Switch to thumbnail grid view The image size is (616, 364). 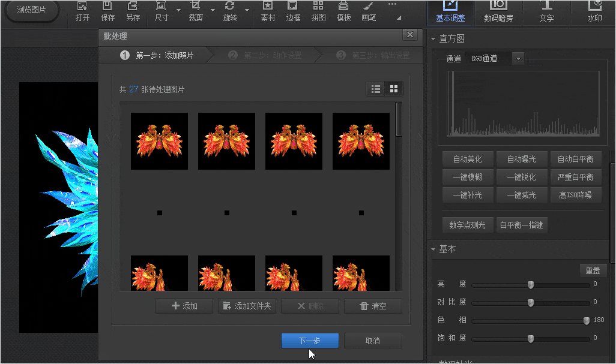394,89
